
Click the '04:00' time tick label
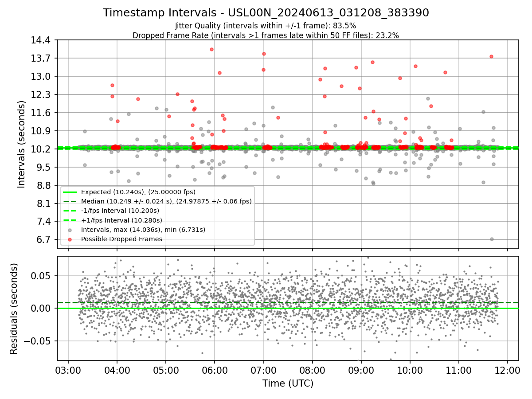coord(117,370)
